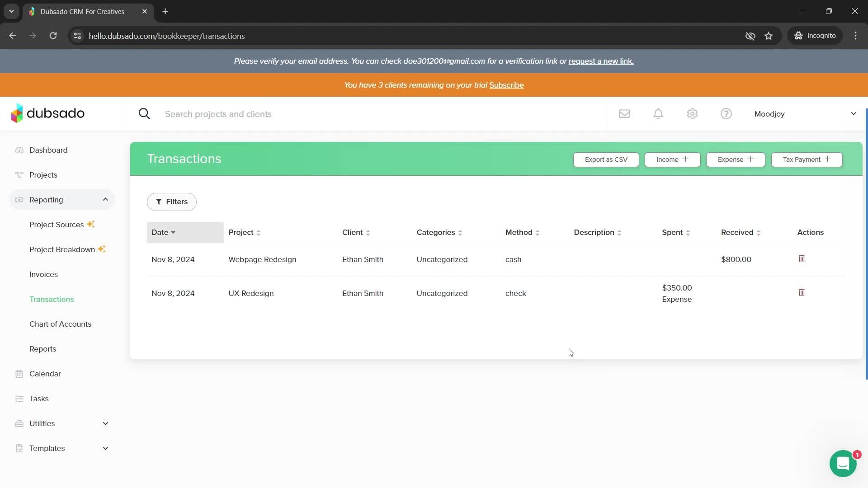The height and width of the screenshot is (488, 868).
Task: Add a new Tax Payment
Action: pos(807,160)
